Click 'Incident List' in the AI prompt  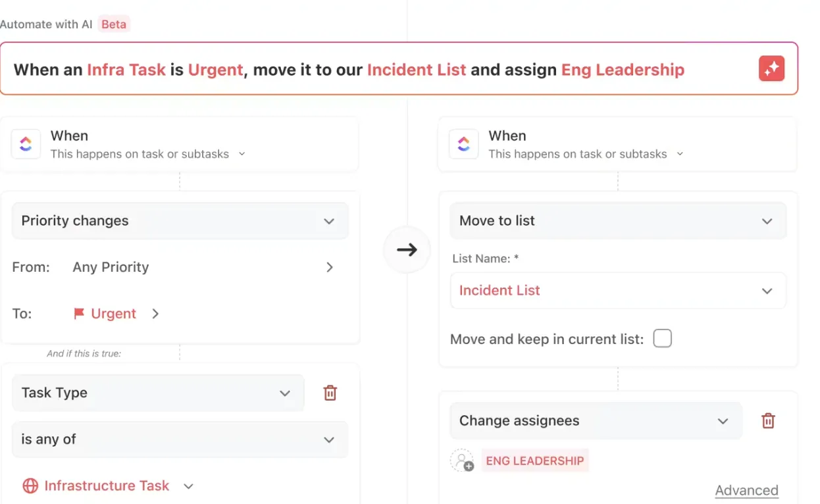click(x=417, y=70)
